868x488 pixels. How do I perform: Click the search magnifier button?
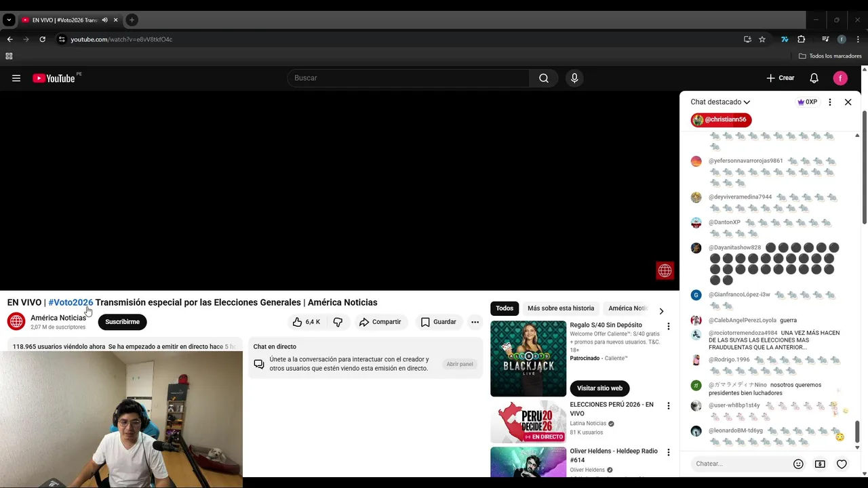point(544,78)
